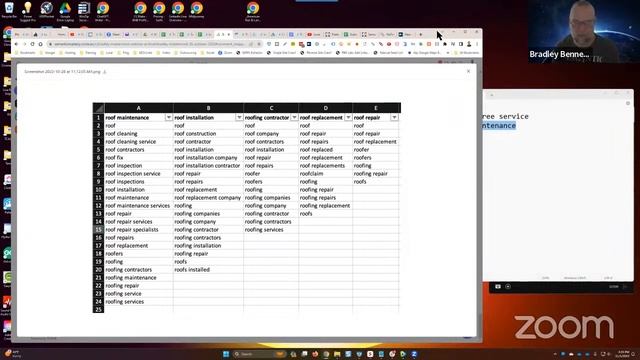
Task: Open Firefox from the taskbar
Action: [x=315, y=354]
